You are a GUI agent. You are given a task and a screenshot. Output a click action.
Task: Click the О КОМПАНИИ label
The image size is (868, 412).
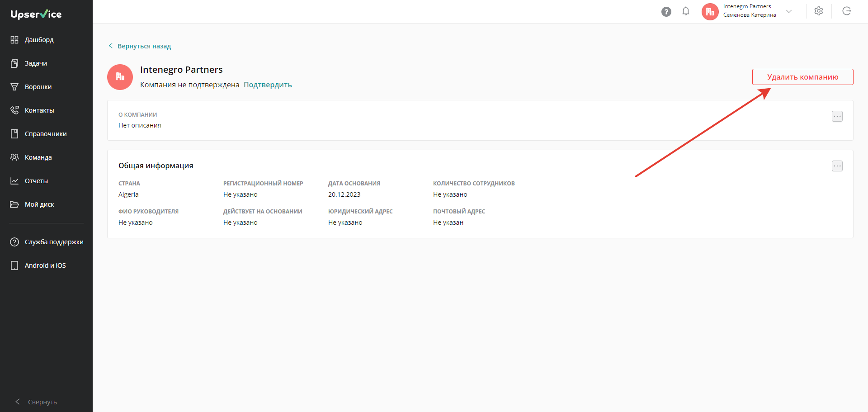tap(138, 115)
